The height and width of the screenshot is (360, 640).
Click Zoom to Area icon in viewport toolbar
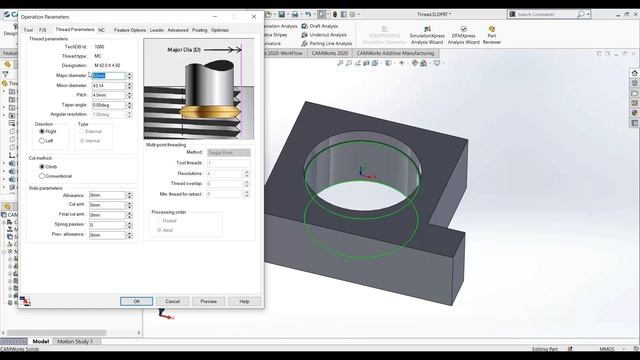point(349,63)
